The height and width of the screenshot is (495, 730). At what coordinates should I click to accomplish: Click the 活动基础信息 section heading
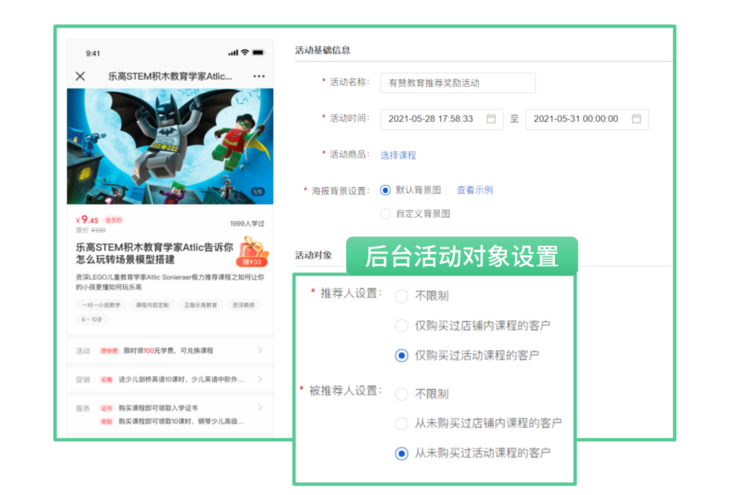click(x=322, y=50)
